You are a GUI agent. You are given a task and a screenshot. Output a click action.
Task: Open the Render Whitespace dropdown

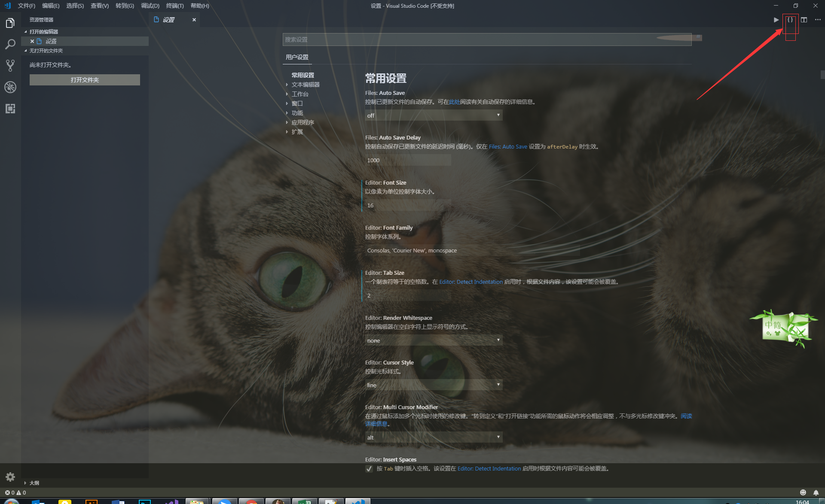(x=433, y=340)
